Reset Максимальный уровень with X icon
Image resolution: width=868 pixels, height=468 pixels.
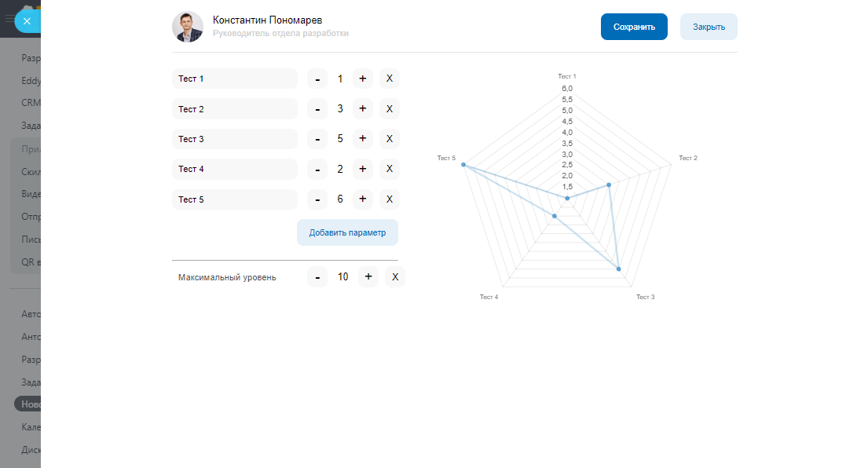click(395, 276)
